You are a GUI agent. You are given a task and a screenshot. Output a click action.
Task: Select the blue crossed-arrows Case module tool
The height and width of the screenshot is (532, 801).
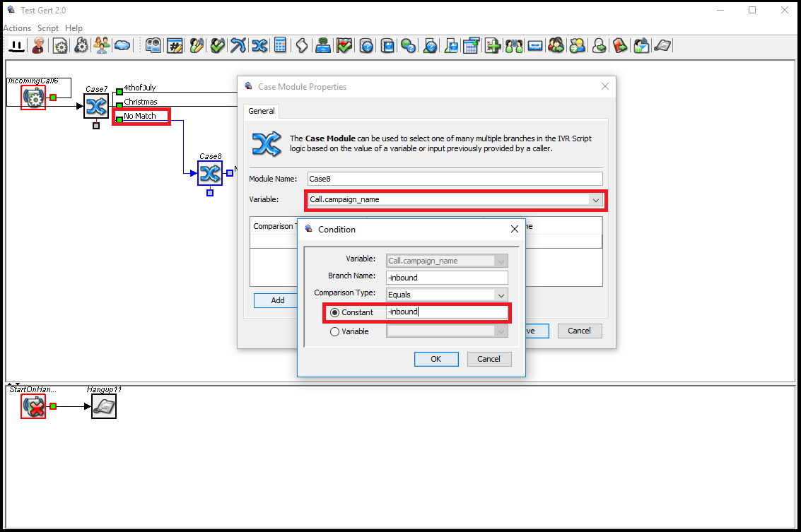tap(259, 46)
